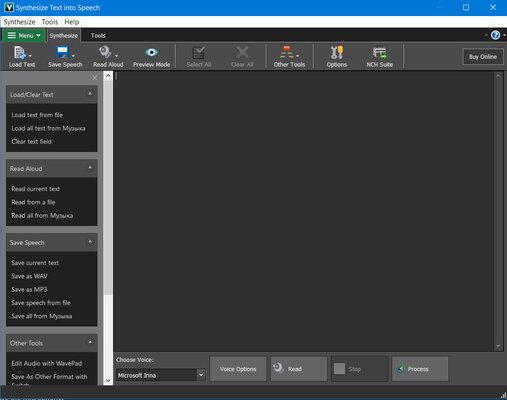
Task: Click the Voice Options button
Action: [x=238, y=369]
